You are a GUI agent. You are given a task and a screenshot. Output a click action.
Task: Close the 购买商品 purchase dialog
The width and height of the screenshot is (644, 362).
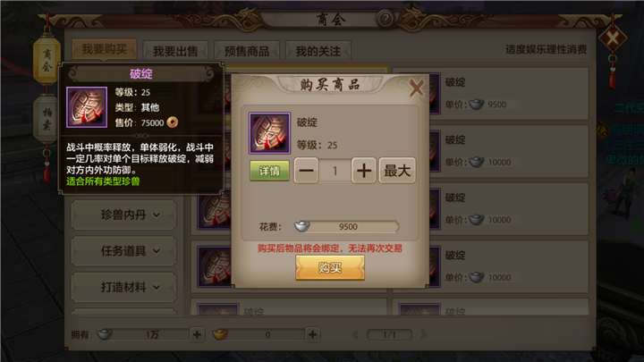click(416, 88)
